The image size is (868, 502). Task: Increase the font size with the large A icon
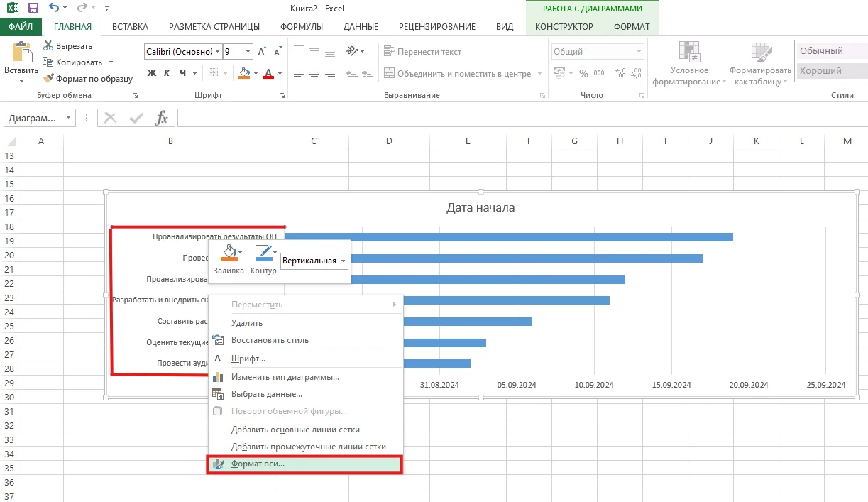[x=262, y=52]
